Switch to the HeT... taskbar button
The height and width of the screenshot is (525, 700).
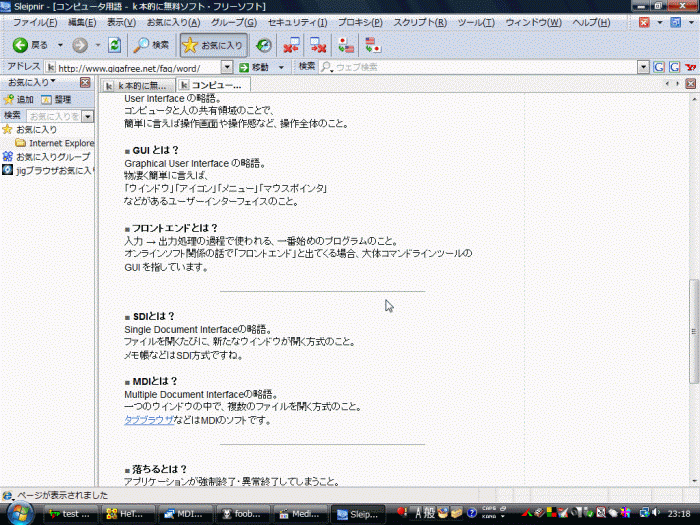(128, 514)
